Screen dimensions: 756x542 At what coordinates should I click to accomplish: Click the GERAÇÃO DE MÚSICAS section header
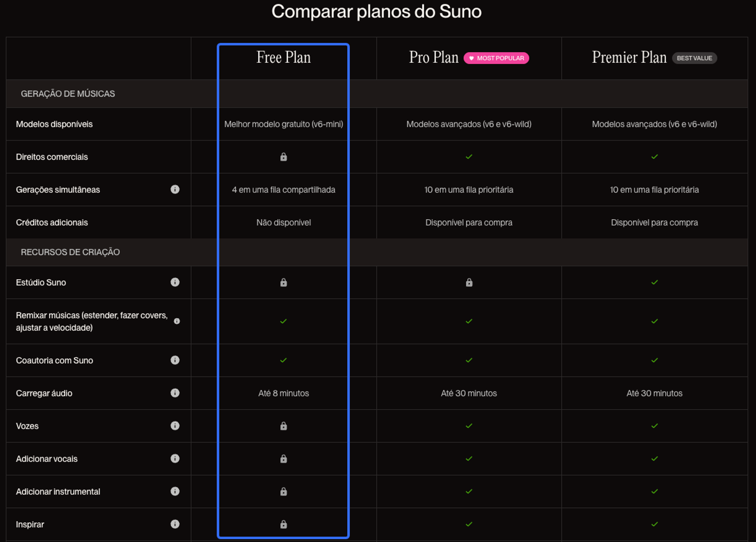pyautogui.click(x=68, y=94)
